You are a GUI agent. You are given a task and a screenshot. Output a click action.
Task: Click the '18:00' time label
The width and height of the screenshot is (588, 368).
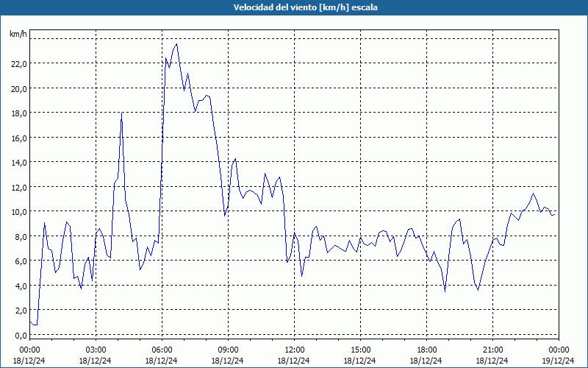427,350
